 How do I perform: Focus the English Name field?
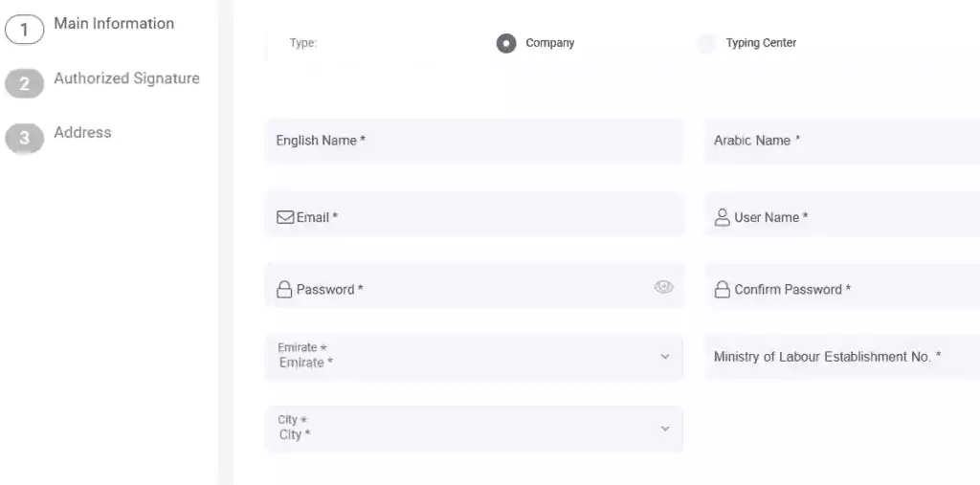pos(474,142)
